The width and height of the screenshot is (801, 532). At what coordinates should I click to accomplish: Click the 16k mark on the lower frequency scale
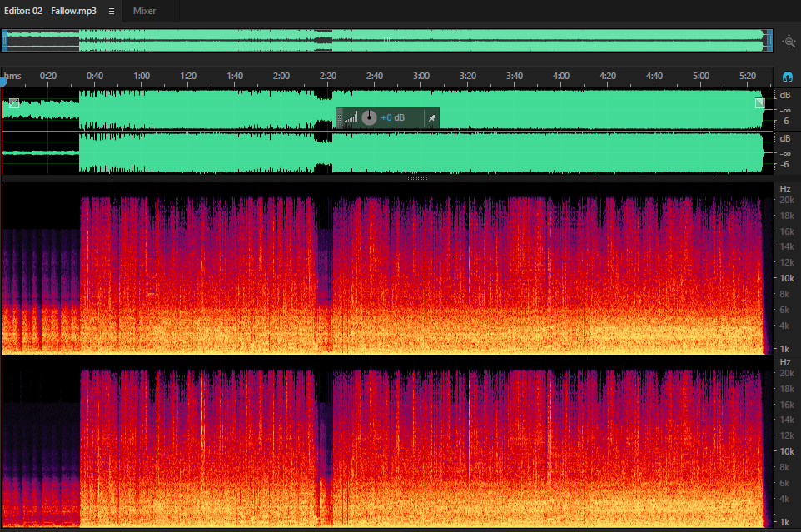pyautogui.click(x=787, y=405)
